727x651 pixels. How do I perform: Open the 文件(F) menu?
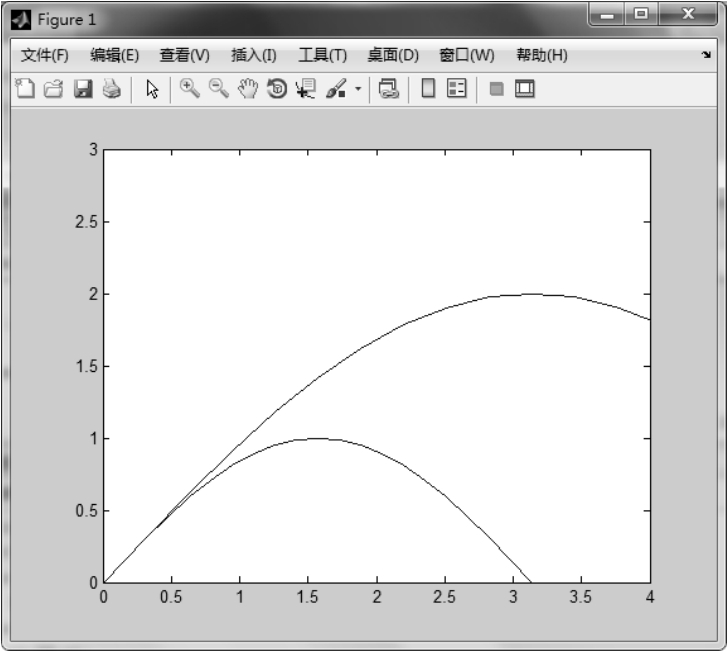[x=45, y=55]
